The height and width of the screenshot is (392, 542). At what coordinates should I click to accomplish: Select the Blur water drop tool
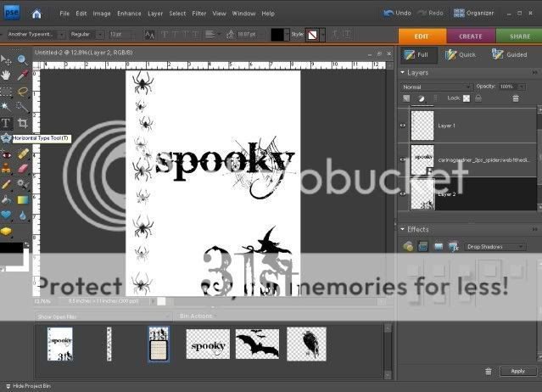(x=22, y=216)
